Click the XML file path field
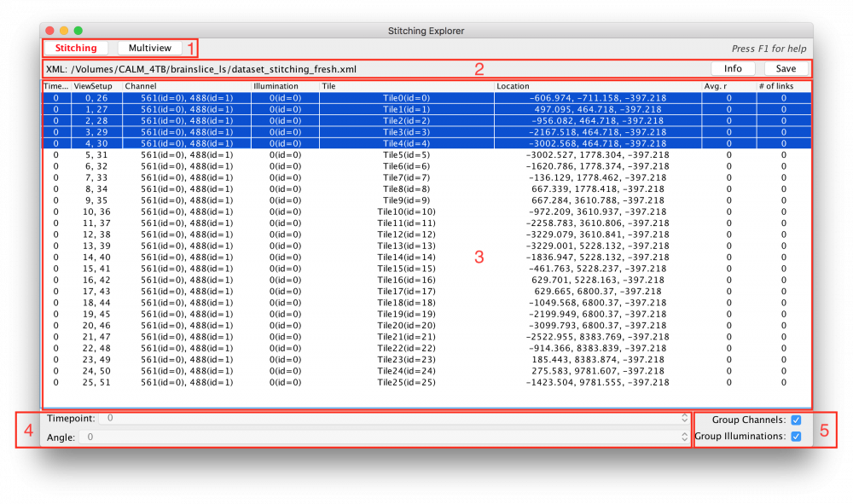Image resolution: width=853 pixels, height=504 pixels. (341, 68)
